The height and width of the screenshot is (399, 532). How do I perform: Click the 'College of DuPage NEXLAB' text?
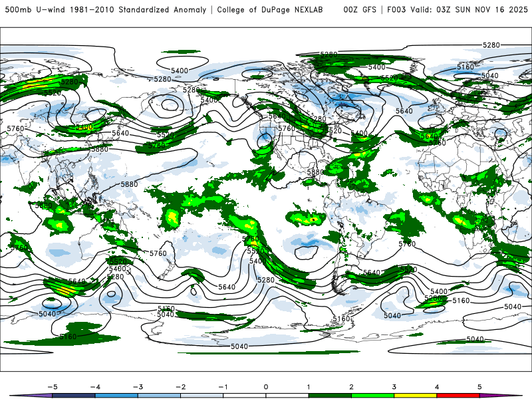tap(270, 9)
